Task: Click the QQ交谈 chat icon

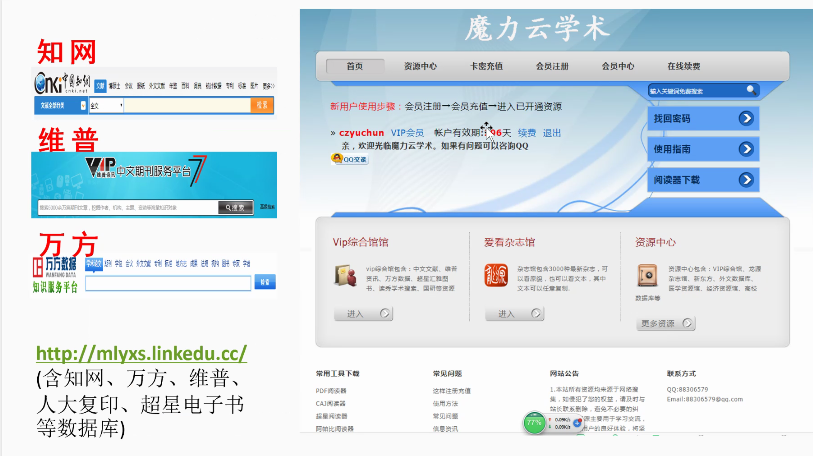Action: 349,159
